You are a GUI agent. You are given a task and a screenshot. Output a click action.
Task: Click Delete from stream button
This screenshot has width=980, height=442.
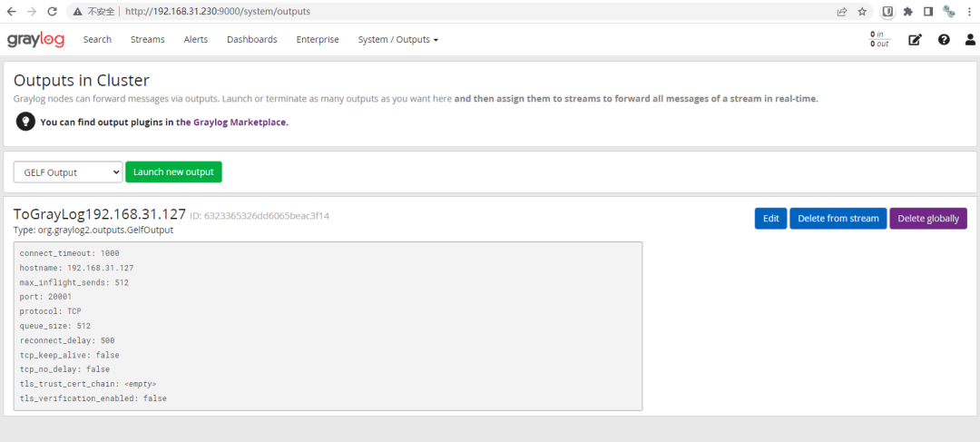pos(838,218)
